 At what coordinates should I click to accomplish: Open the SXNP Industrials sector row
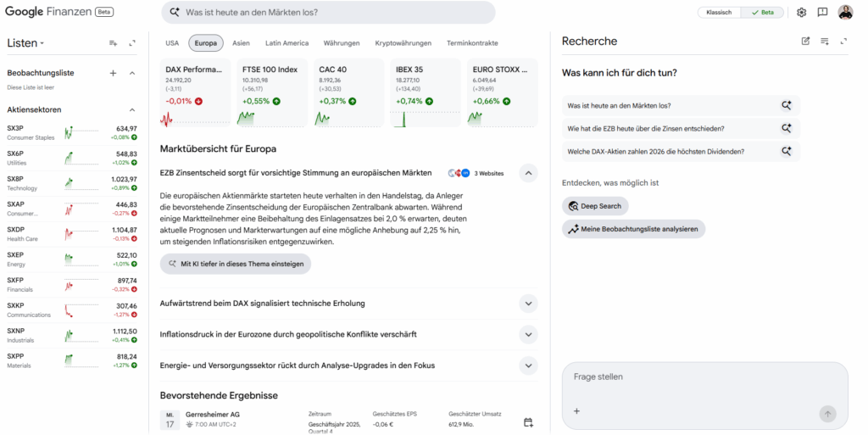(x=72, y=336)
